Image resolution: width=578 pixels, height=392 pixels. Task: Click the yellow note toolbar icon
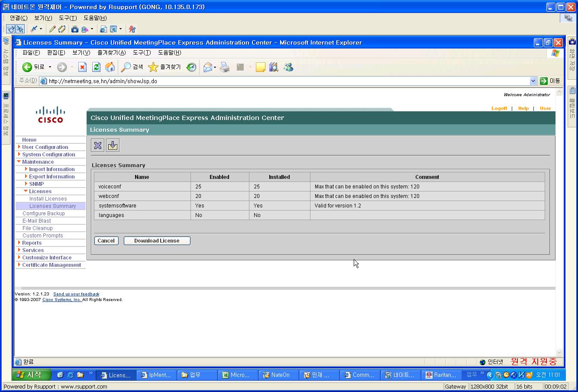pos(260,67)
